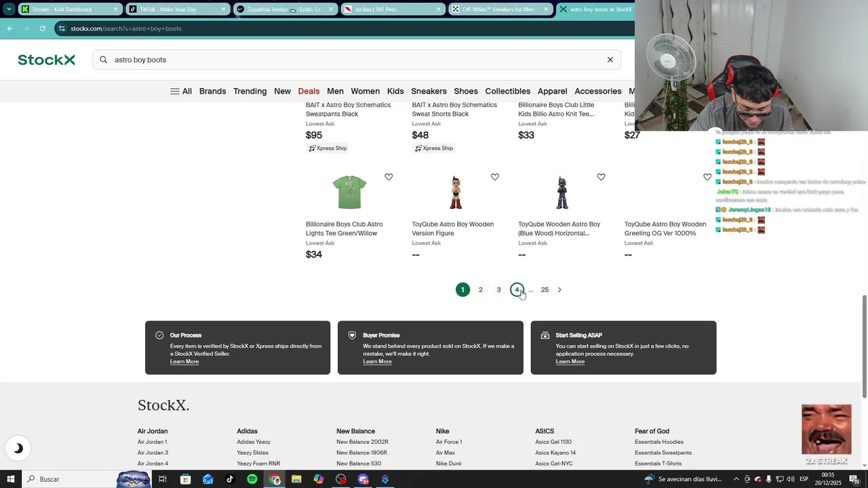The width and height of the screenshot is (868, 488).
Task: Click the Our Process checkmark icon
Action: click(x=159, y=335)
